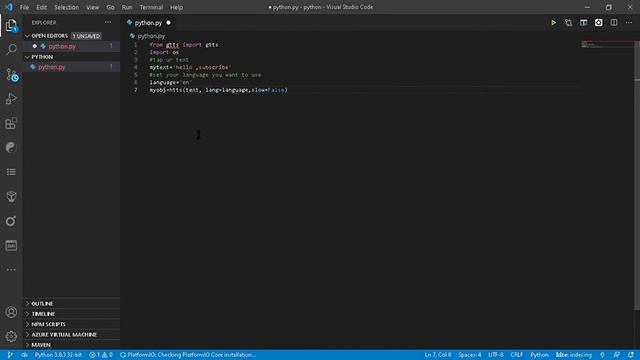The image size is (640, 360).
Task: Click the minimap code preview
Action: (x=608, y=44)
